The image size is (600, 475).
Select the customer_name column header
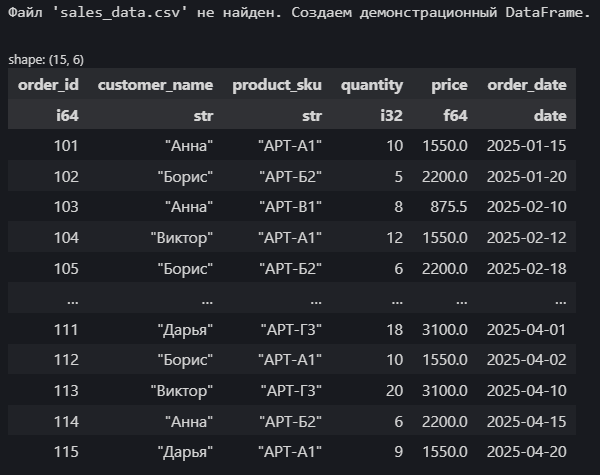point(155,85)
